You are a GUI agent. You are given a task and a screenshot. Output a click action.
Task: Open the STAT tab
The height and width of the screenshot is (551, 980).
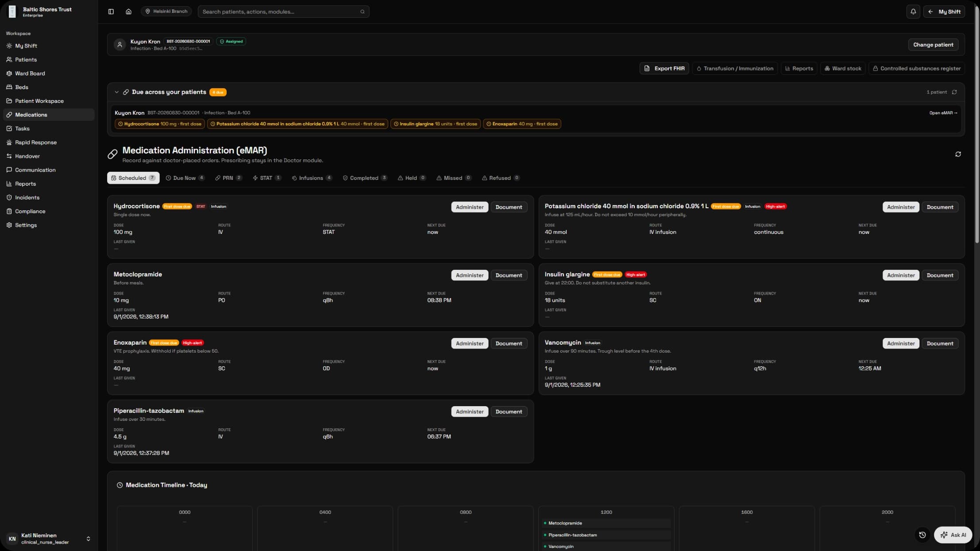tap(267, 178)
